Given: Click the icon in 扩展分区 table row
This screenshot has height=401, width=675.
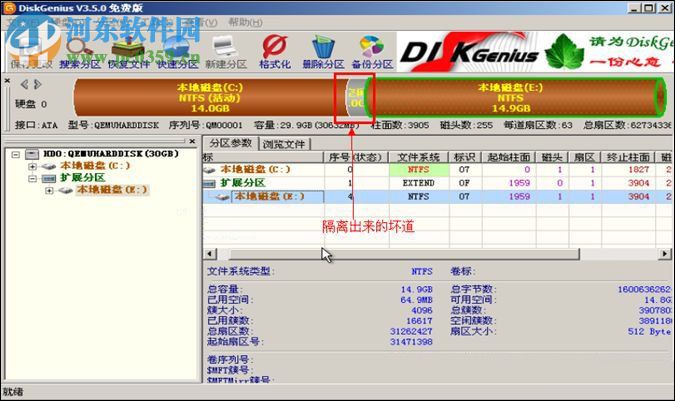Looking at the screenshot, I should [x=209, y=183].
